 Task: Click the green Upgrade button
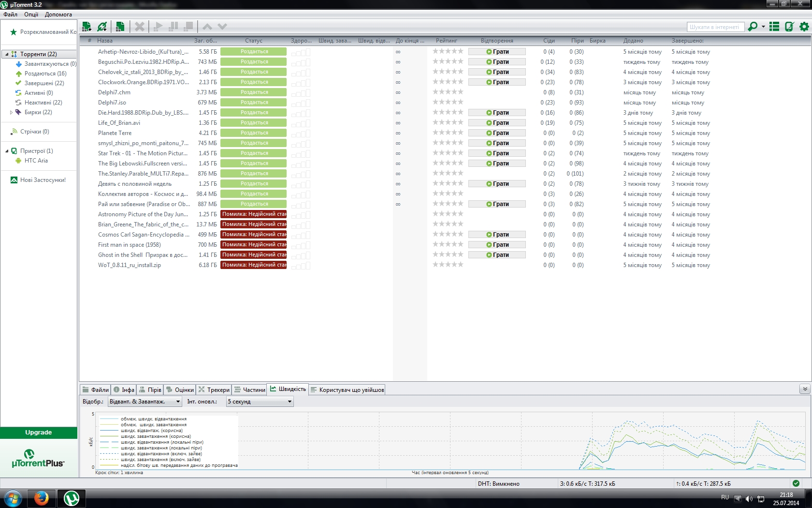pos(39,433)
